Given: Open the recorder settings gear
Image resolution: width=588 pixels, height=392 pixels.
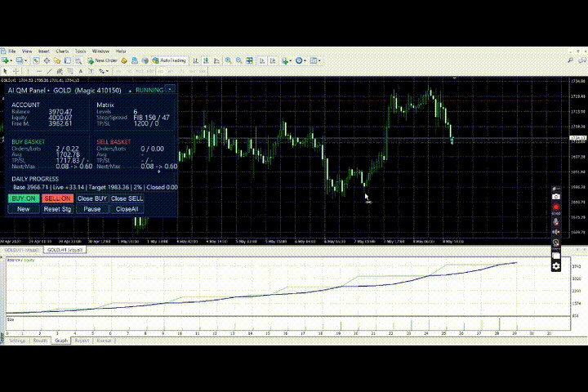Looking at the screenshot, I should tap(556, 266).
